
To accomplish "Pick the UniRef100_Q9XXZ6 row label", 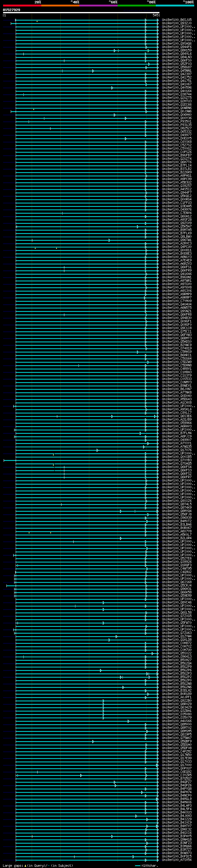I will (177, 501).
